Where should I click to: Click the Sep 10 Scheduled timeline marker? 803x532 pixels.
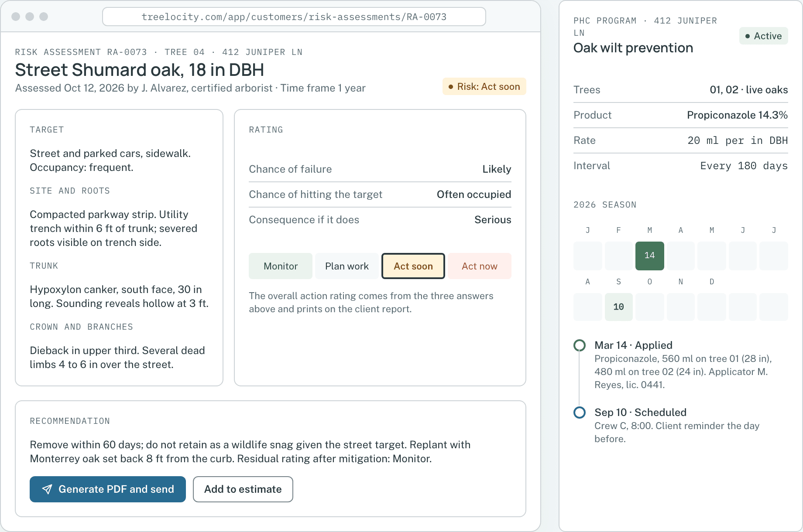tap(580, 412)
